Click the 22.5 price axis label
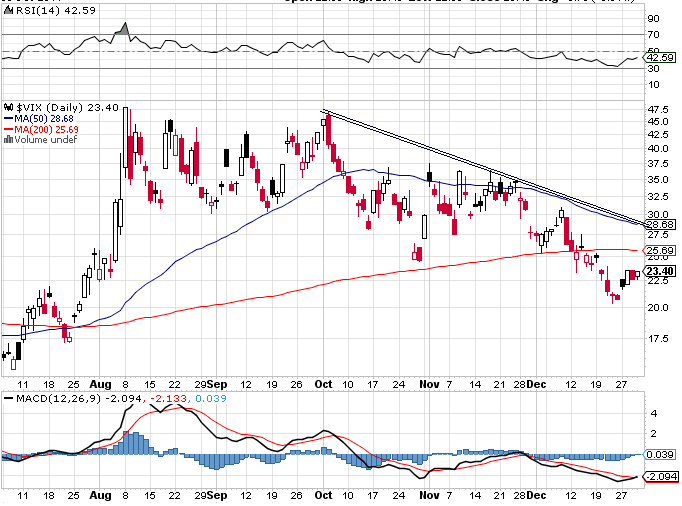The height and width of the screenshot is (506, 682). point(658,281)
